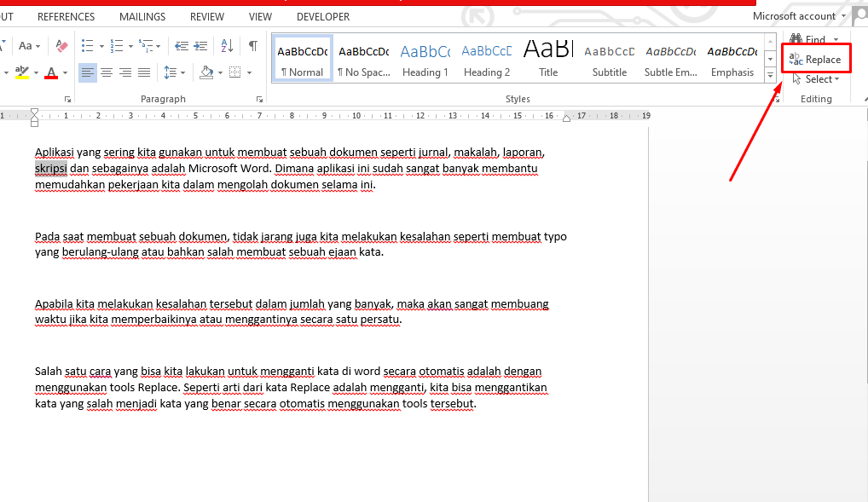This screenshot has width=868, height=502.
Task: Clear all formatting with the eraser icon
Action: click(61, 44)
